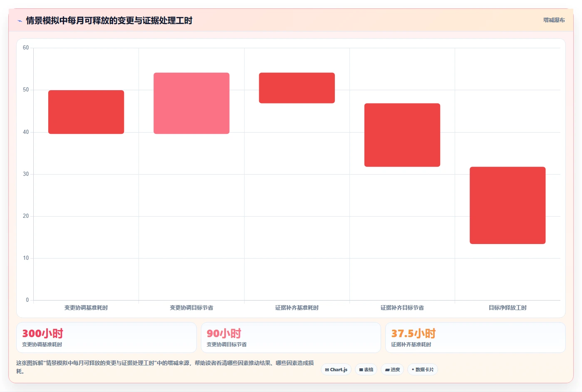Click the chart title 情景模拟中每月可释放的变更与证据处理工时
The height and width of the screenshot is (392, 582).
click(109, 20)
